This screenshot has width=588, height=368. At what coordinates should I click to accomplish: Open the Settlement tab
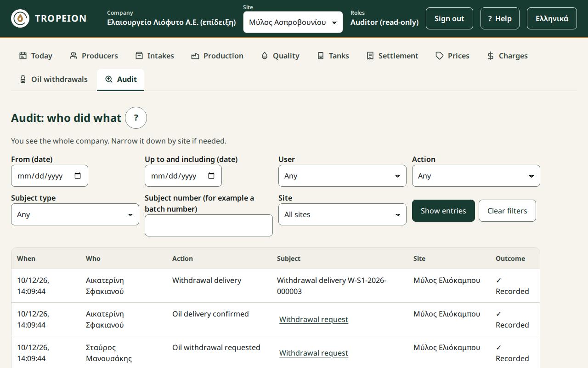tap(392, 56)
